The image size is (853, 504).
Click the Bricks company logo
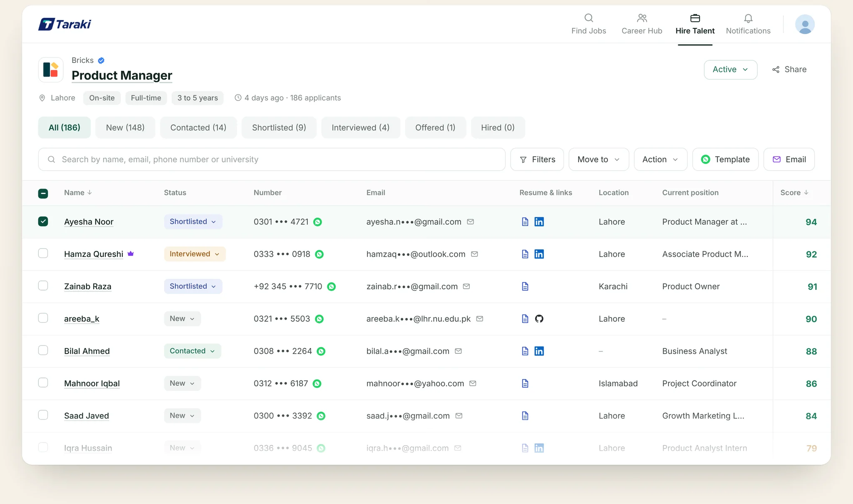[x=51, y=70]
